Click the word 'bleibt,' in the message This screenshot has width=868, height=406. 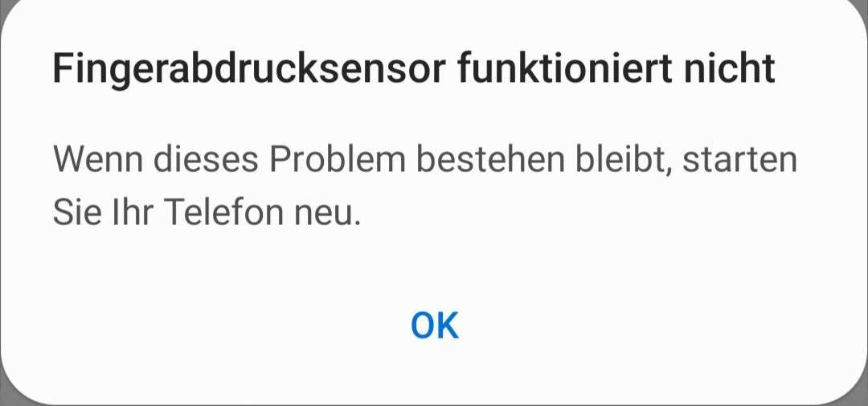click(624, 161)
